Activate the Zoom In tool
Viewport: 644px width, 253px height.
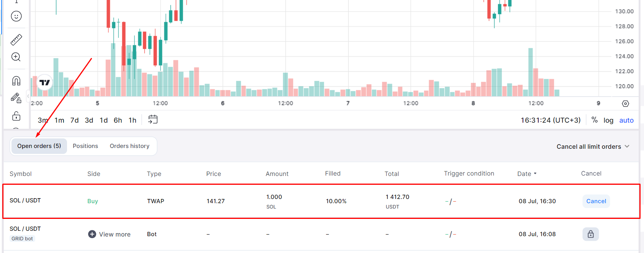click(x=16, y=57)
